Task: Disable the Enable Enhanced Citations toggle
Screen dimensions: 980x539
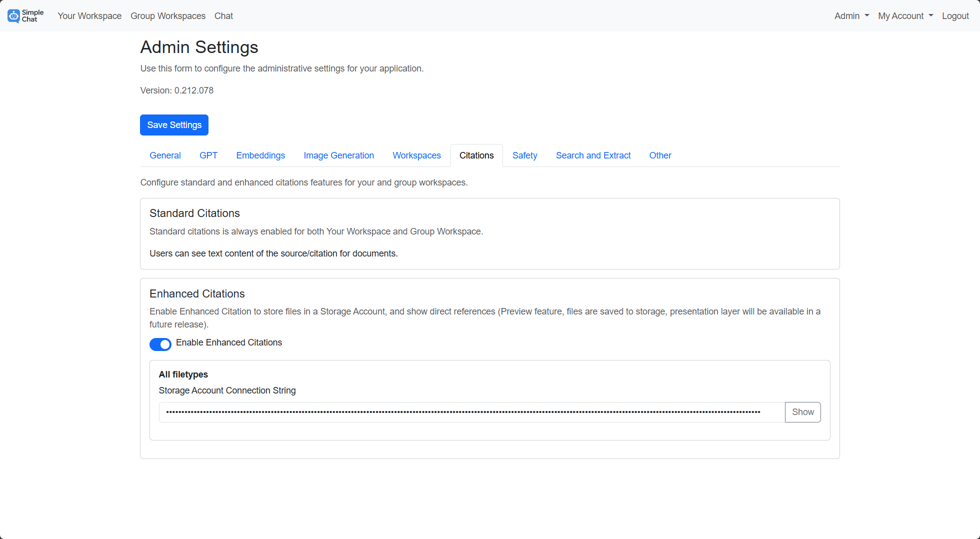Action: 160,344
